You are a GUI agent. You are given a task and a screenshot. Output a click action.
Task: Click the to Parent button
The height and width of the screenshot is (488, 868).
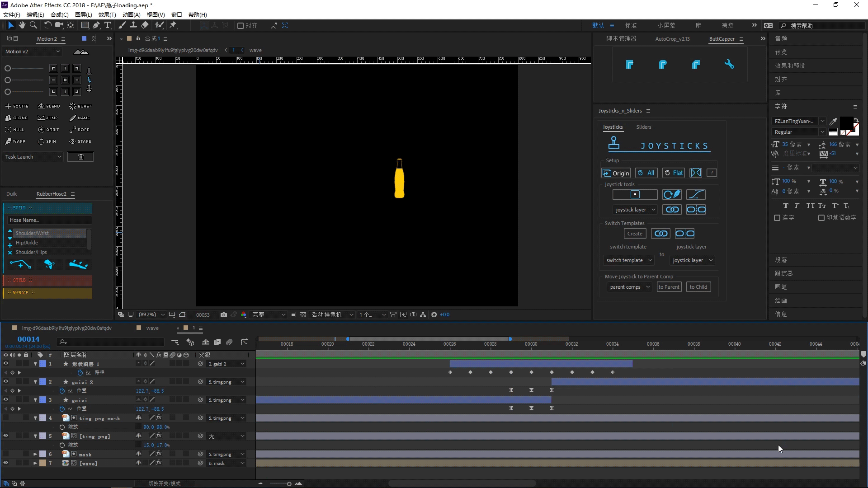point(669,287)
